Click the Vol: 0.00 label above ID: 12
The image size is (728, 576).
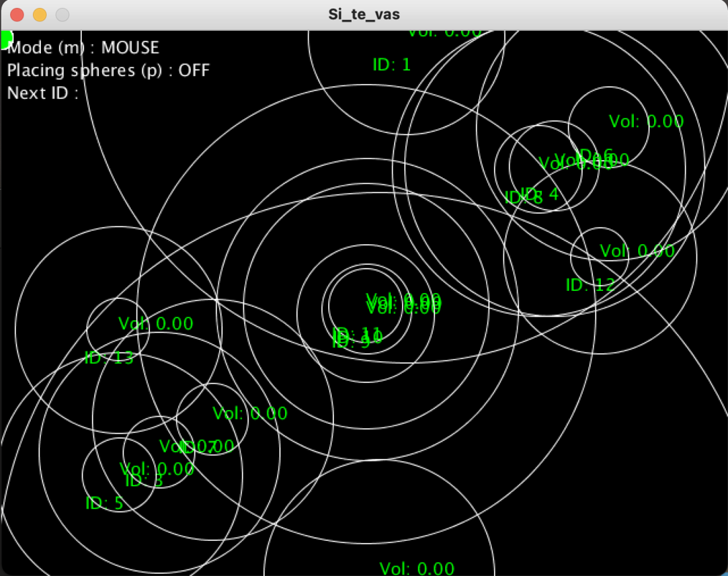tap(637, 251)
